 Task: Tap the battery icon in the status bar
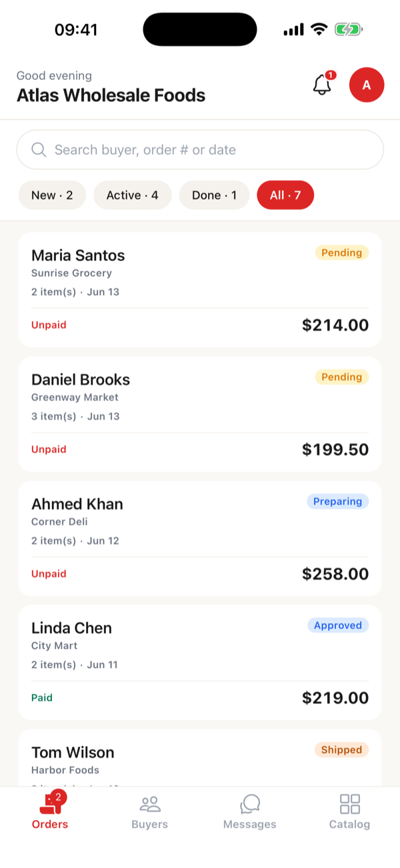click(348, 29)
